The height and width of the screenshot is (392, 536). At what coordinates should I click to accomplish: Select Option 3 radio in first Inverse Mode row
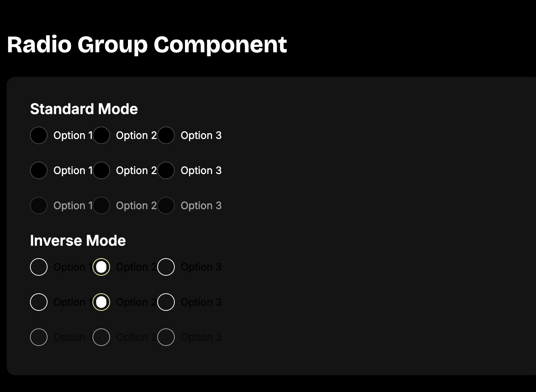pyautogui.click(x=166, y=267)
